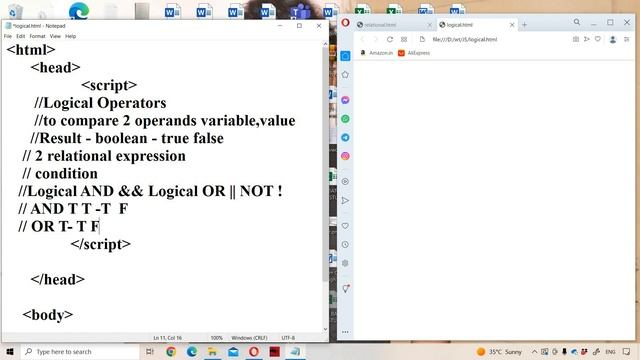This screenshot has height=360, width=640.
Task: Add page to bookmarks with heart icon
Action: tap(598, 39)
